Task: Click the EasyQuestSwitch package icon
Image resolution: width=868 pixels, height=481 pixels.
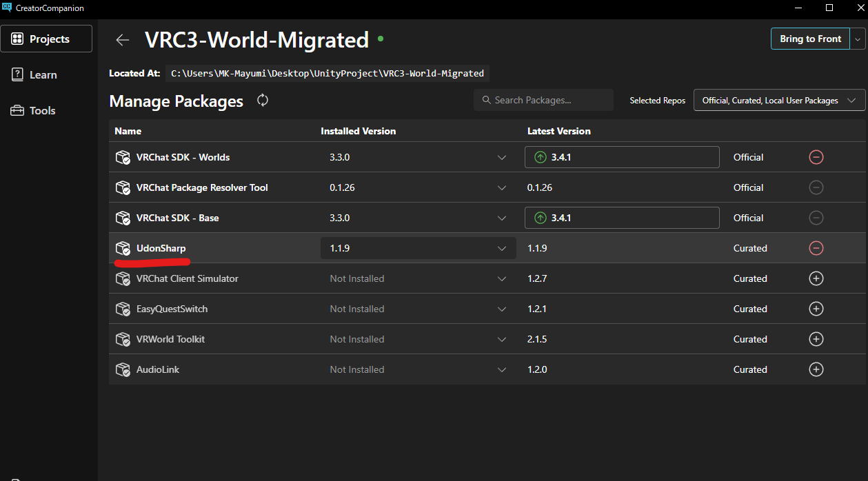Action: (x=123, y=309)
